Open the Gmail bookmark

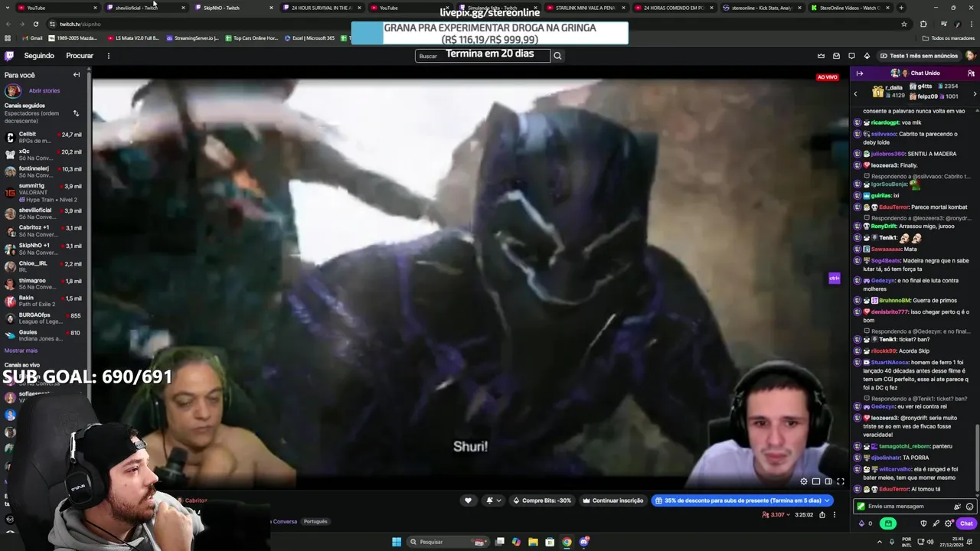click(x=33, y=38)
